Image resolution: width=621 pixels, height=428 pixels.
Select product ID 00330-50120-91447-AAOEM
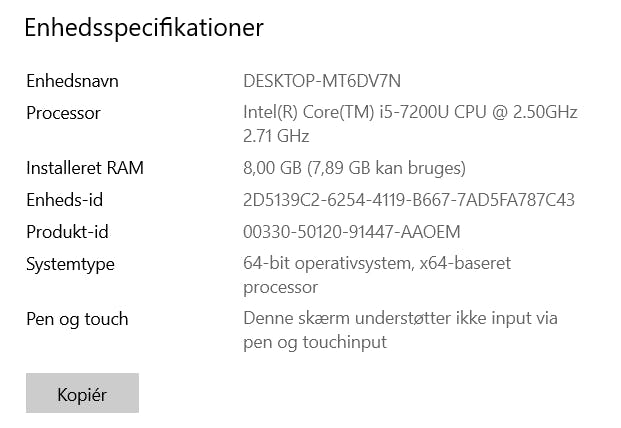(x=352, y=232)
